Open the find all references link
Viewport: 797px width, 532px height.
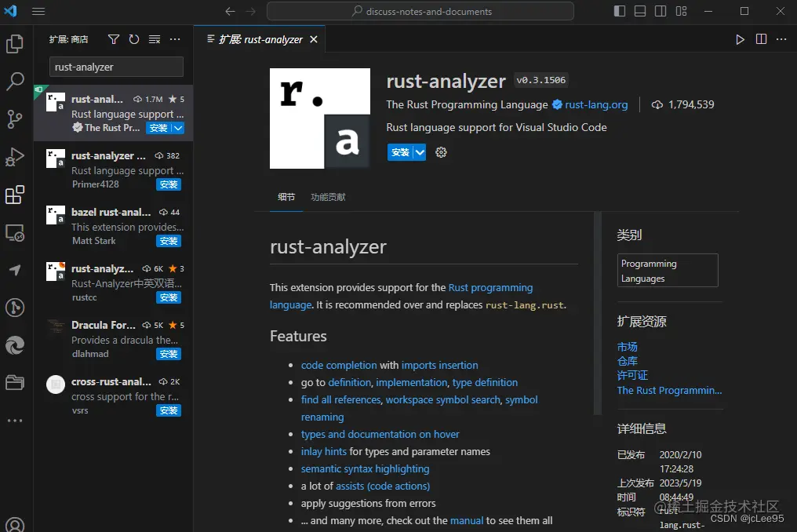coord(340,399)
